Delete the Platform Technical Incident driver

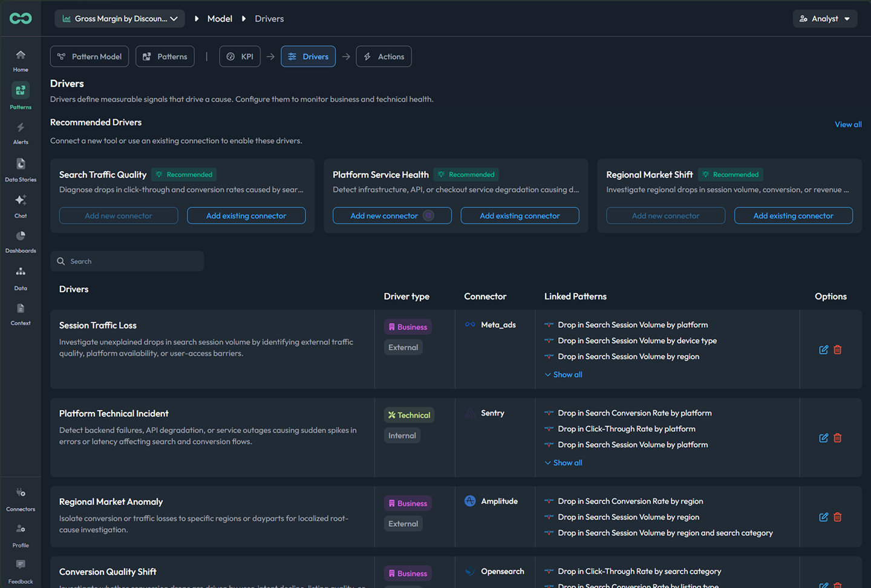pyautogui.click(x=838, y=438)
